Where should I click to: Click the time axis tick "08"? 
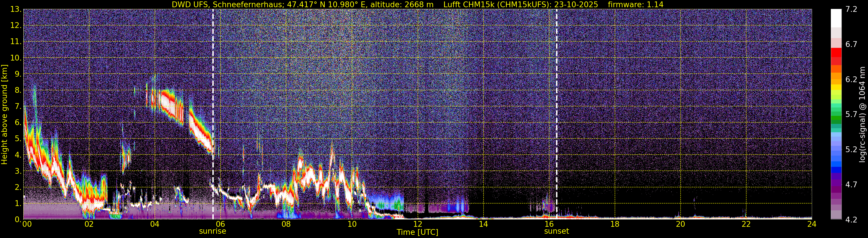tap(286, 224)
